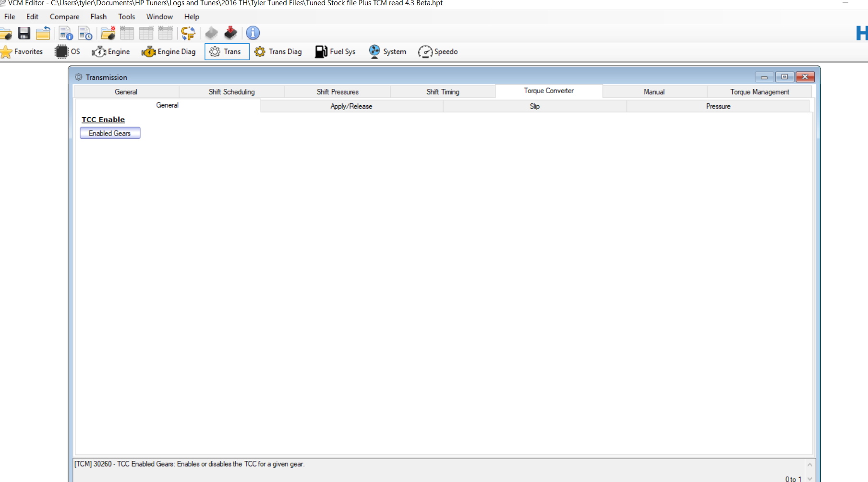This screenshot has width=868, height=482.
Task: Switch to the Torque Management tab
Action: click(759, 92)
